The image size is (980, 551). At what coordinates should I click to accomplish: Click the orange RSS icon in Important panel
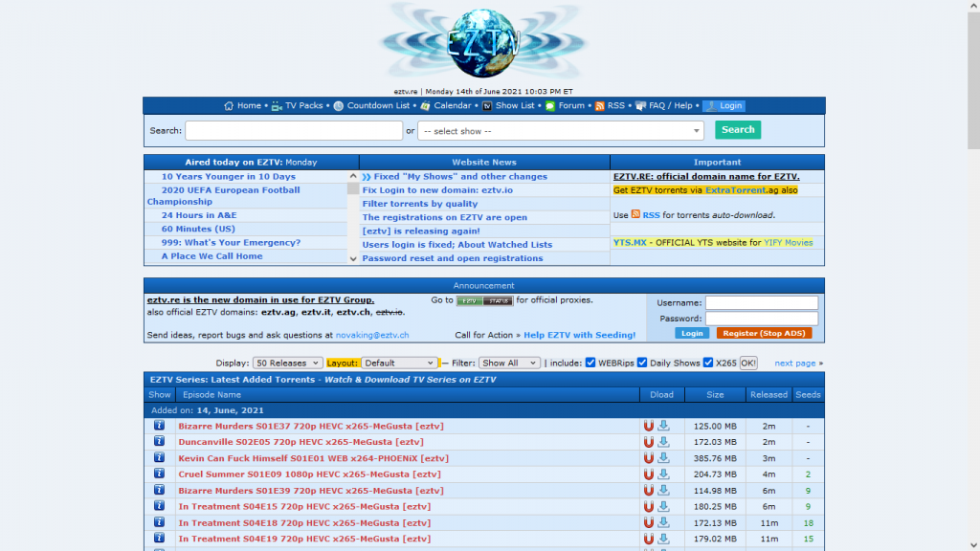click(635, 214)
